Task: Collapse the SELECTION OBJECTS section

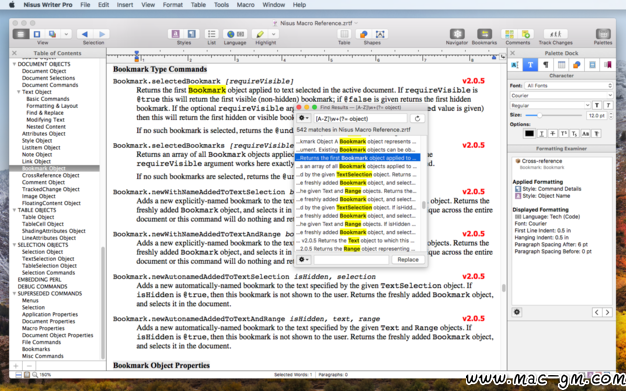Action: tap(14, 245)
